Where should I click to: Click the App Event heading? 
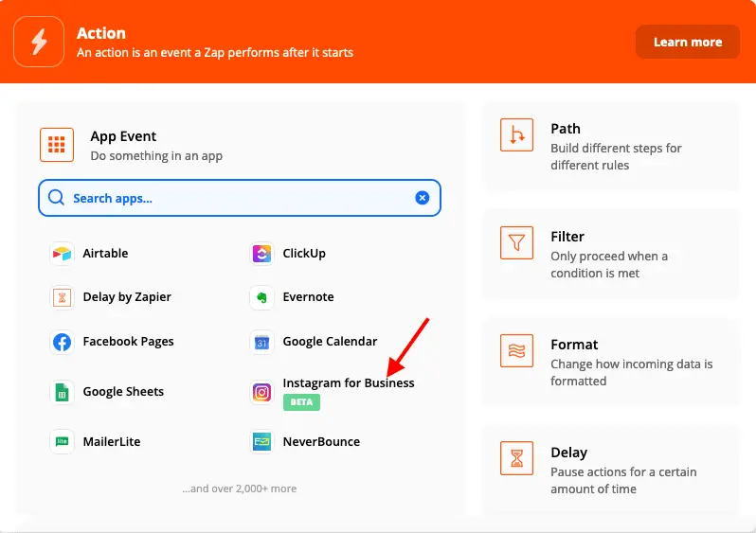(123, 137)
